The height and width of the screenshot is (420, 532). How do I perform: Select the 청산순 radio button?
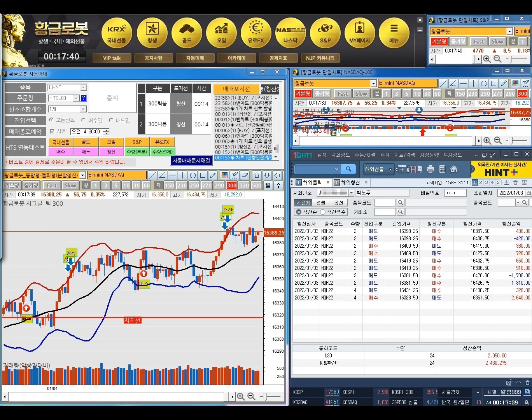coord(299,212)
